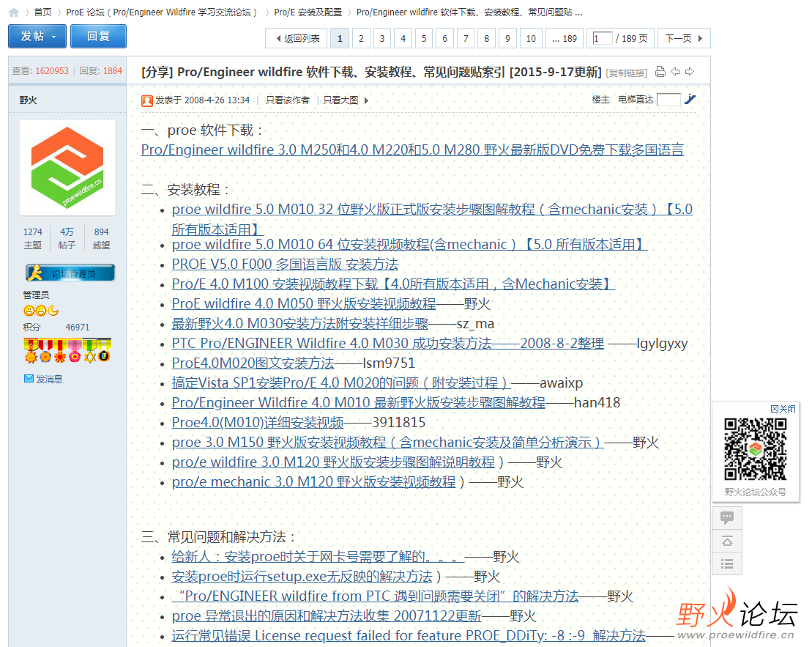812x647 pixels.
Task: Go to page 3
Action: (x=382, y=38)
